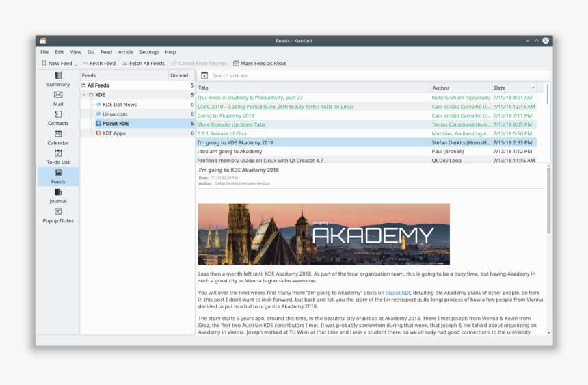588x385 pixels.
Task: Click the KDE Apps feed icon
Action: coord(98,133)
